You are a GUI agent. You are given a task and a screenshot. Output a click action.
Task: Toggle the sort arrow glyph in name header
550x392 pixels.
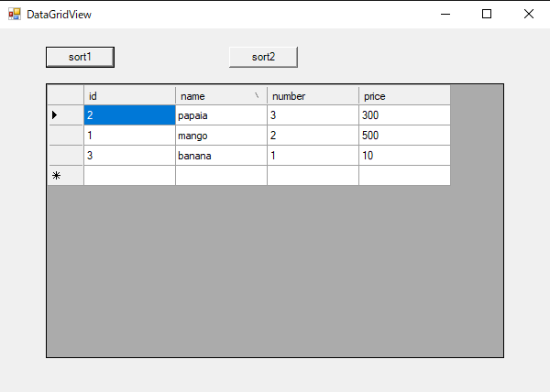coord(257,95)
